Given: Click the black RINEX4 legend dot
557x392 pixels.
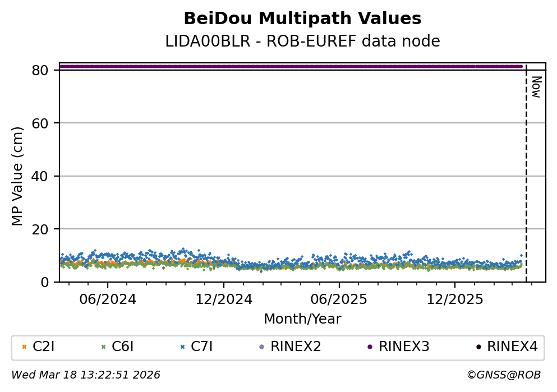Looking at the screenshot, I should coord(478,347).
